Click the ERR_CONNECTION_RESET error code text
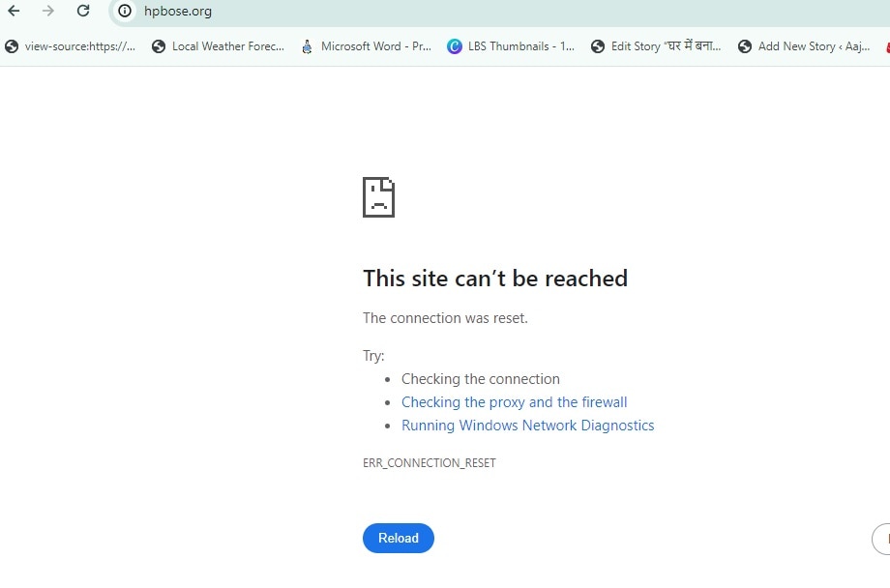This screenshot has width=890, height=588. (x=429, y=463)
